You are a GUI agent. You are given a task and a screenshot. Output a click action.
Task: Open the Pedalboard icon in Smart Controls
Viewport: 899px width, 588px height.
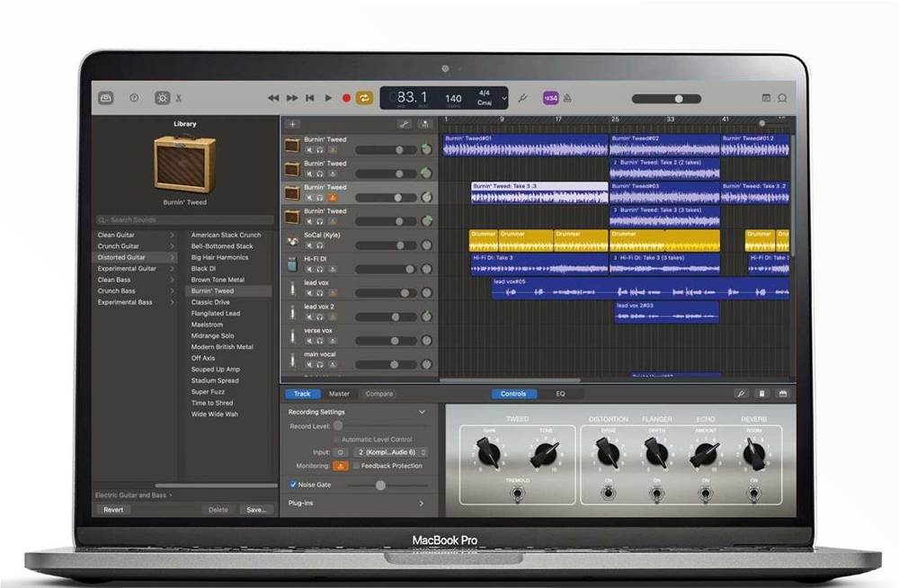pyautogui.click(x=783, y=394)
